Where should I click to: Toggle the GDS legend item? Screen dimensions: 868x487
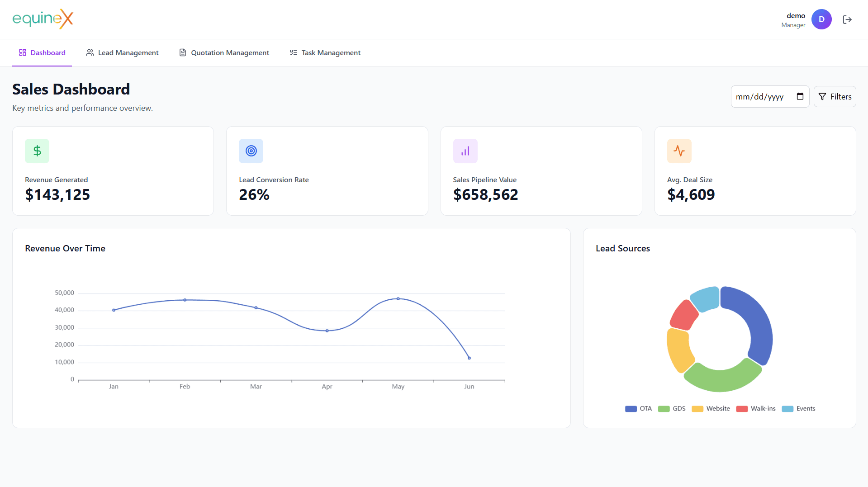(x=672, y=409)
